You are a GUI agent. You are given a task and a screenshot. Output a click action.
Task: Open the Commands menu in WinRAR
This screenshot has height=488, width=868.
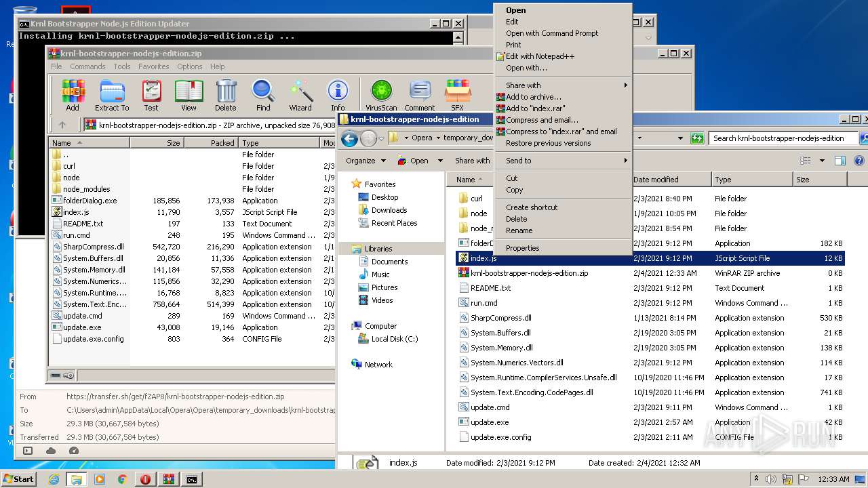tap(87, 66)
